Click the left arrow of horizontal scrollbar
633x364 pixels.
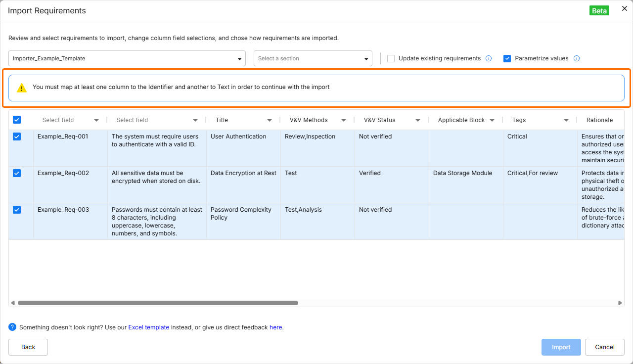point(12,303)
